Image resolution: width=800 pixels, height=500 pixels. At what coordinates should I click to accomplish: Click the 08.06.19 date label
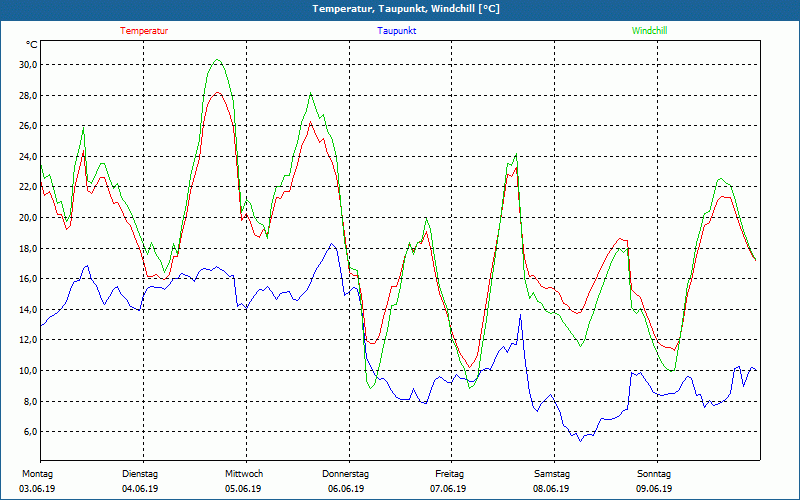pyautogui.click(x=551, y=489)
